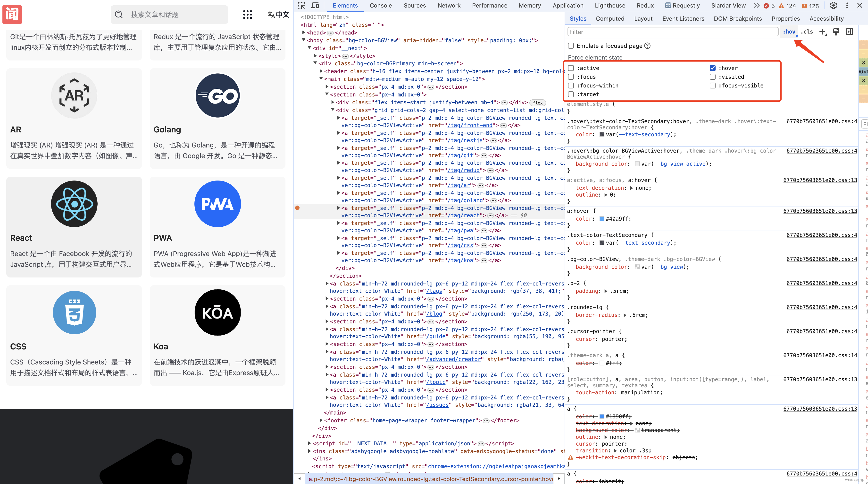Image resolution: width=868 pixels, height=484 pixels.
Task: Click the search magnifier icon
Action: pyautogui.click(x=119, y=15)
